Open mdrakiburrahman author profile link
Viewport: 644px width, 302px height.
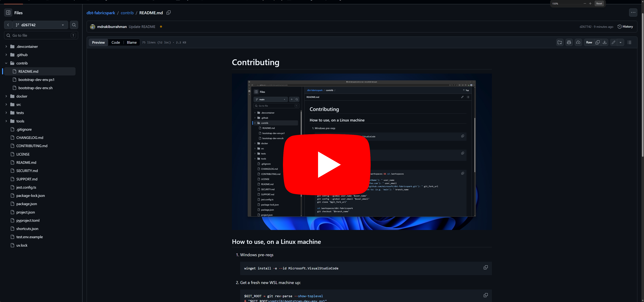pyautogui.click(x=112, y=27)
